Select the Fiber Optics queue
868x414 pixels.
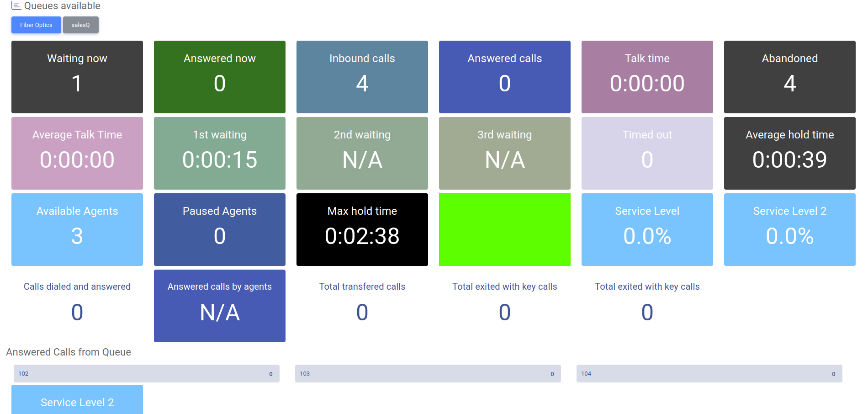(36, 25)
